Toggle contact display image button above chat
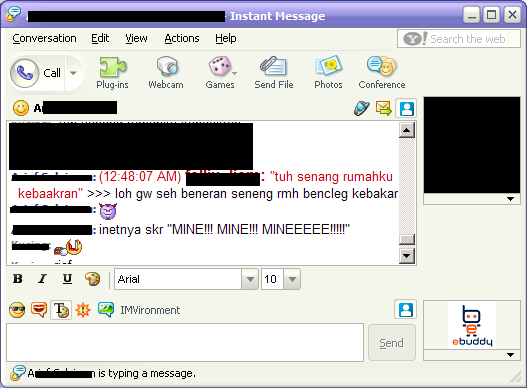Viewport: 529px width, 388px height. 407,108
